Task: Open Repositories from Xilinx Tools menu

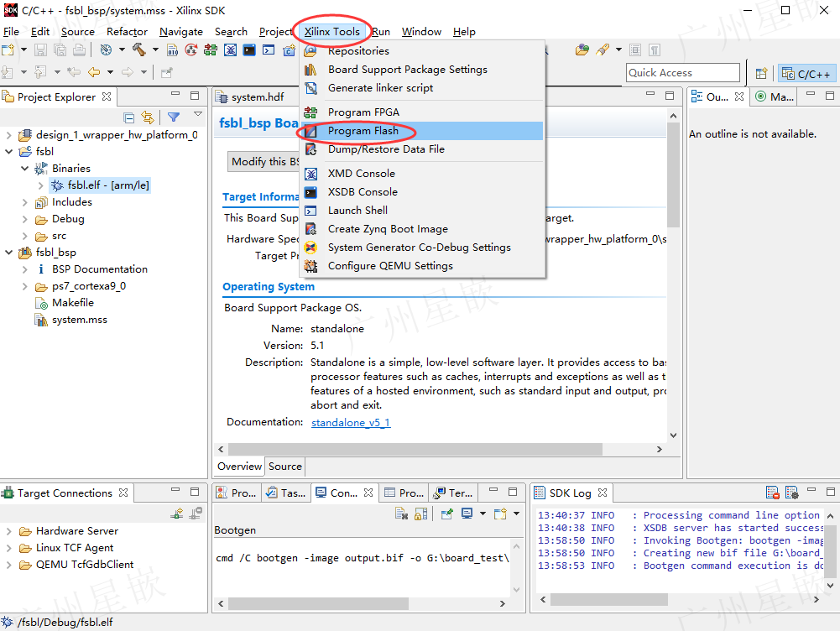Action: tap(423, 51)
